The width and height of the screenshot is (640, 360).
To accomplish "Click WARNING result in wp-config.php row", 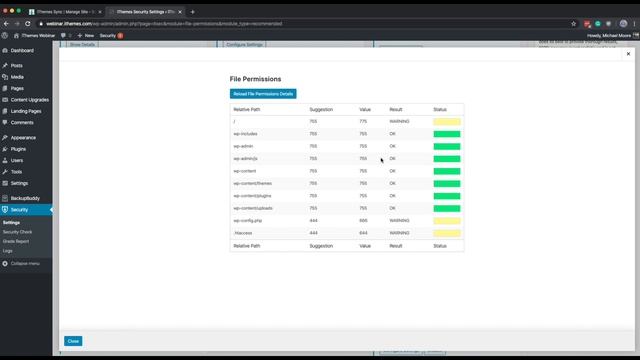I will tap(399, 220).
